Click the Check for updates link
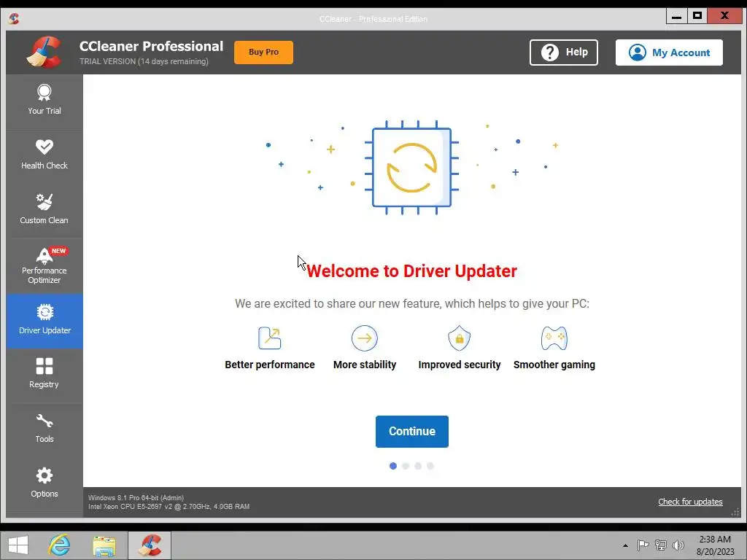 690,502
